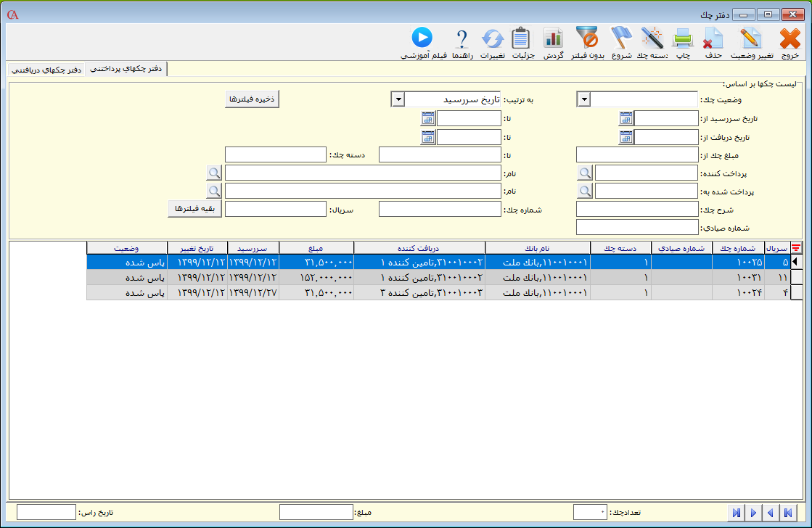The height and width of the screenshot is (528, 812).
Task: Expand the وضعيت چك dropdown
Action: click(x=584, y=99)
